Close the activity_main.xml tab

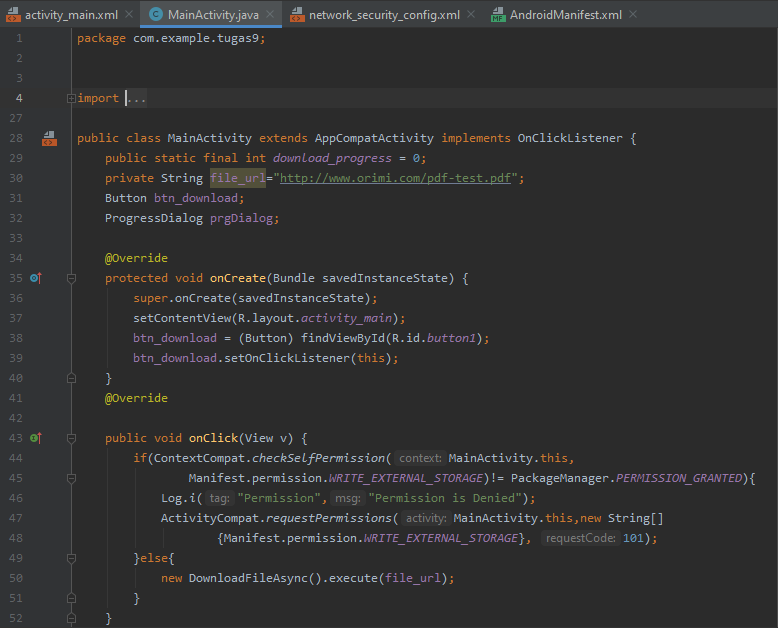point(129,14)
